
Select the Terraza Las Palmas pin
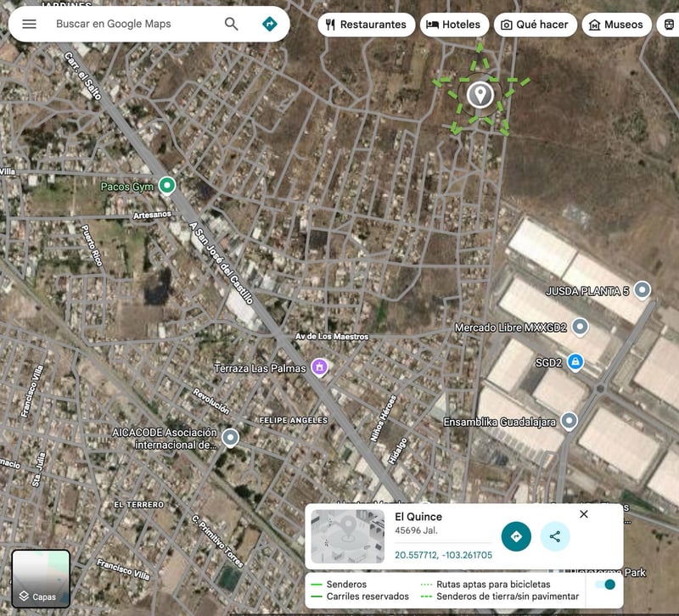pos(320,367)
